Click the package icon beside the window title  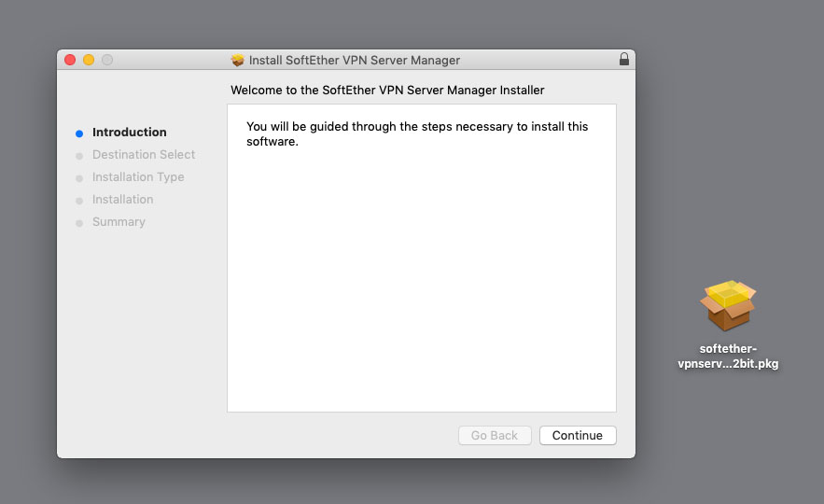238,61
